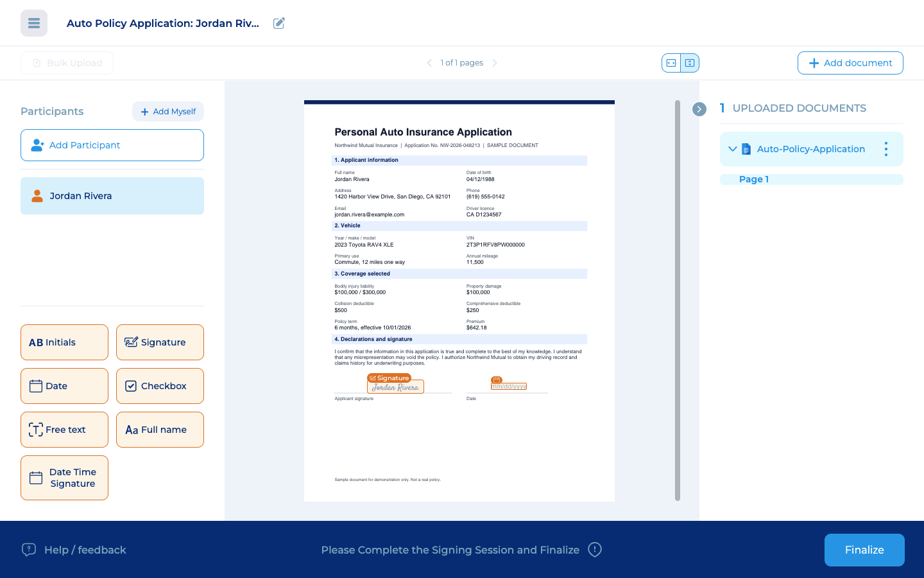This screenshot has height=578, width=924.
Task: Click the Bulk Upload button
Action: tap(67, 63)
